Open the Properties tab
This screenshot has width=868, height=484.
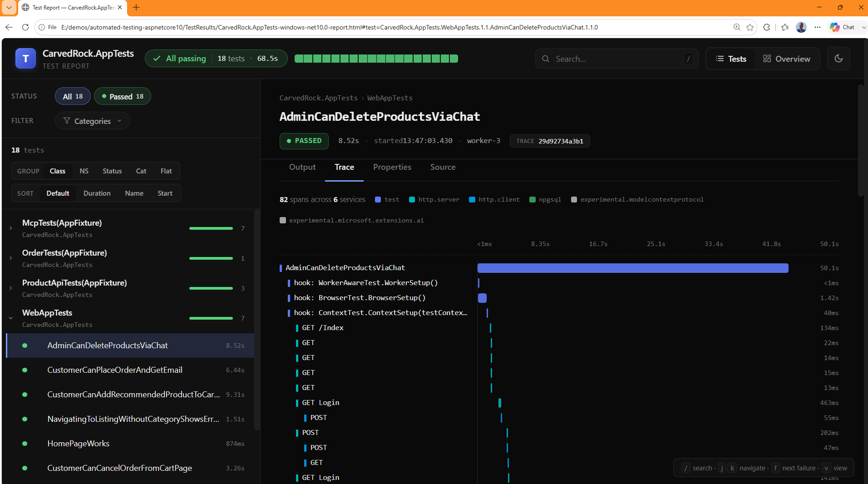point(392,167)
